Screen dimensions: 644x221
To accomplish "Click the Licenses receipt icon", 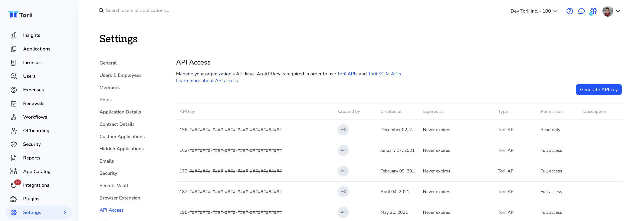I will tap(13, 63).
